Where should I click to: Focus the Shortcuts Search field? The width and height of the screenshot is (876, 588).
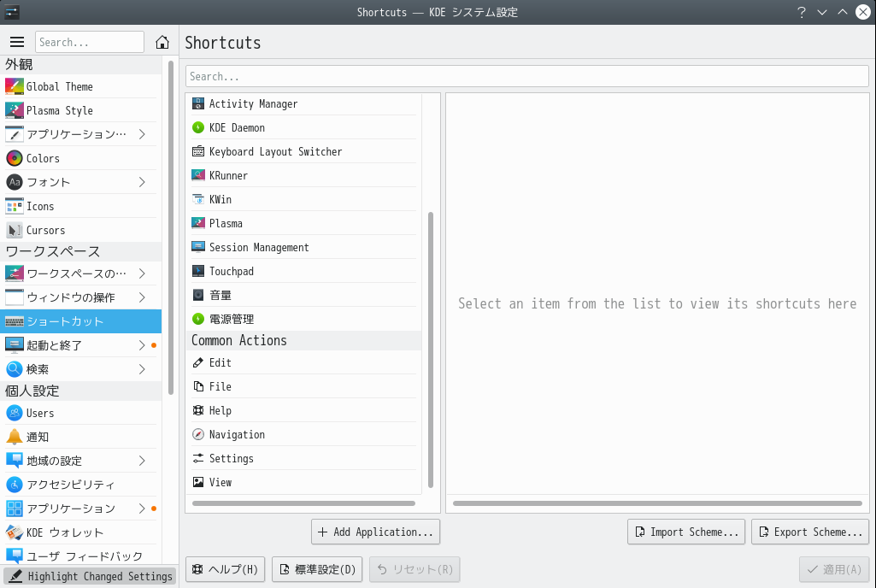coord(526,76)
